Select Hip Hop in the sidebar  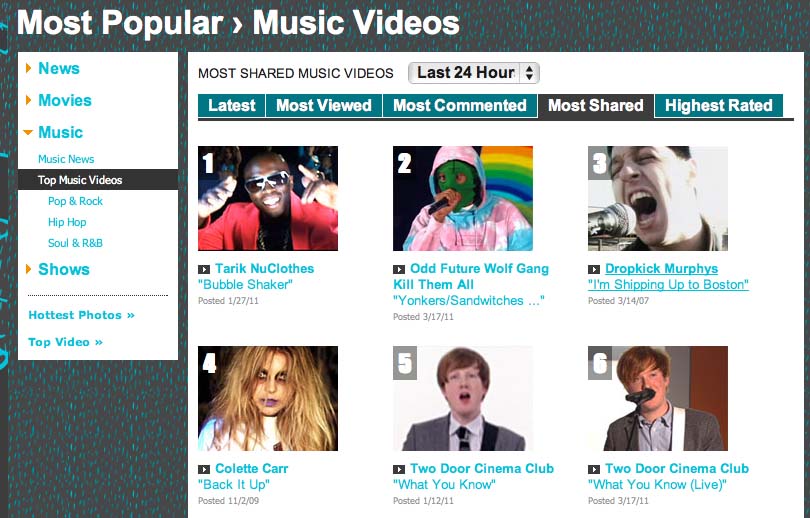point(67,222)
